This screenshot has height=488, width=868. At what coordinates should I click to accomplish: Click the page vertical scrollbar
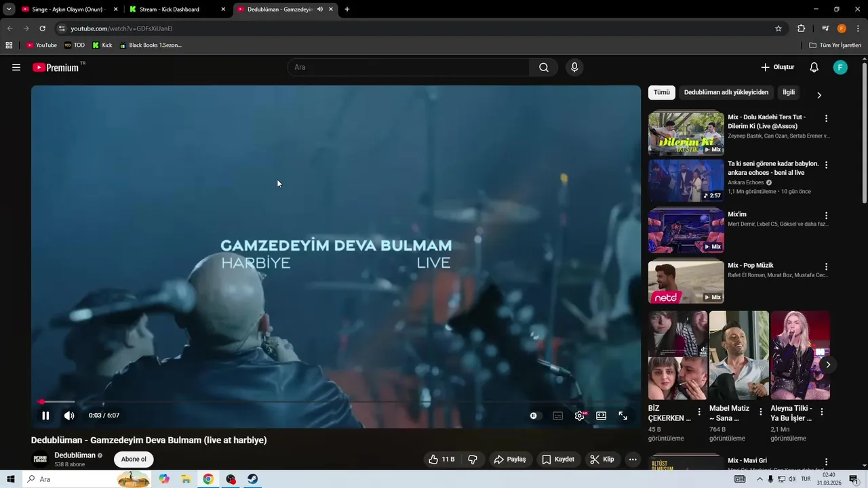coord(865,132)
